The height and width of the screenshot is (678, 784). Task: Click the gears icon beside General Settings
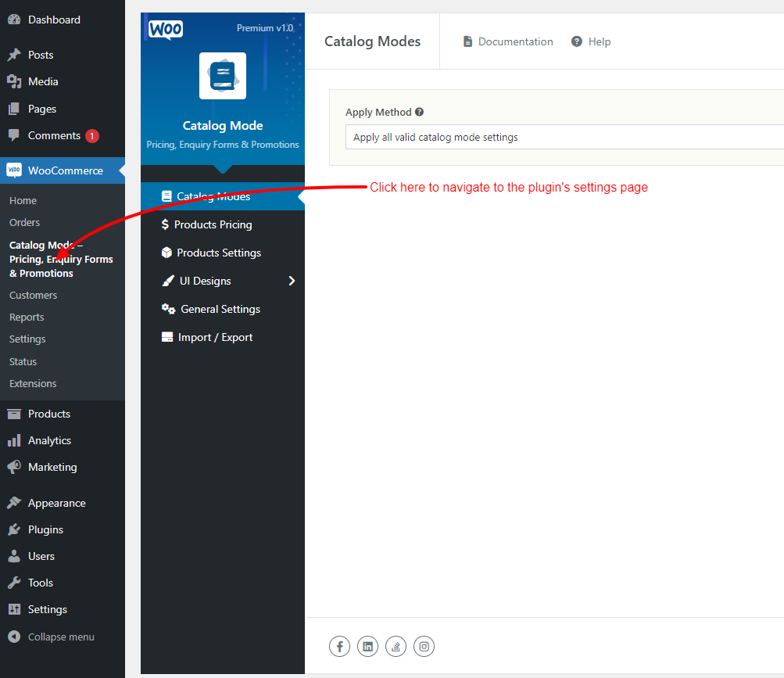pyautogui.click(x=169, y=309)
